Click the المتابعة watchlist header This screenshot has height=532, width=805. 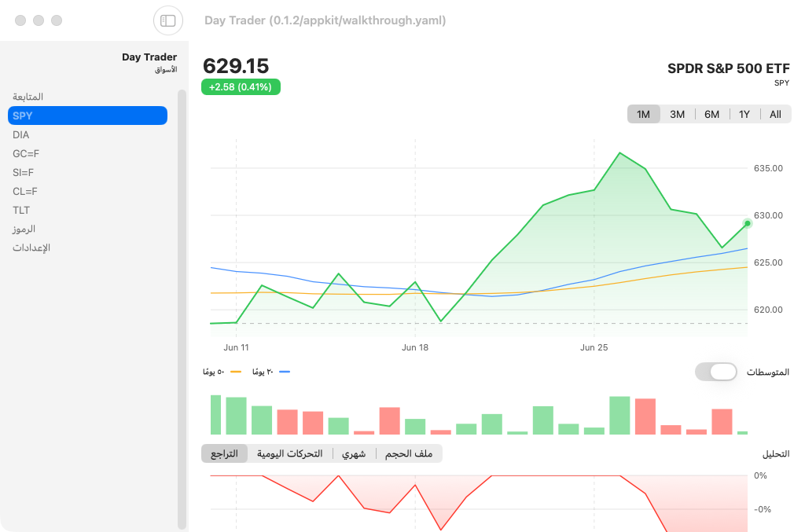(x=28, y=97)
